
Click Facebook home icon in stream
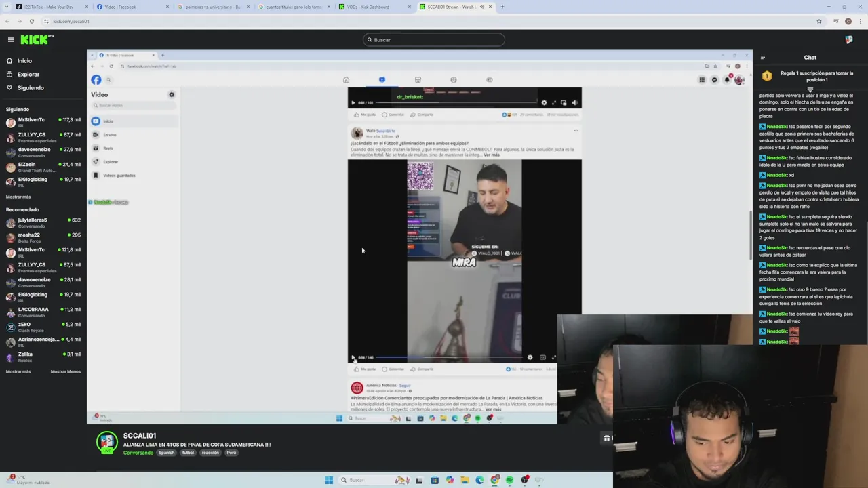coord(346,80)
